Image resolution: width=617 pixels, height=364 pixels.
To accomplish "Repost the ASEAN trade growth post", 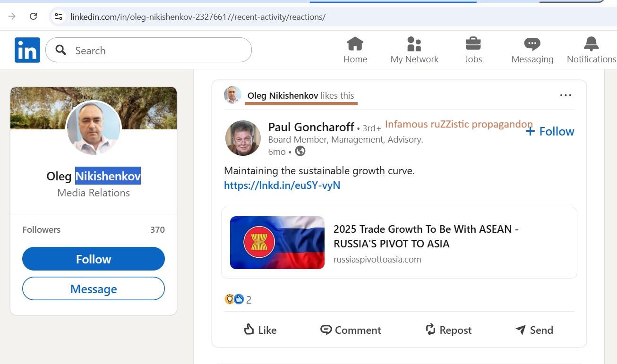I will tap(448, 330).
